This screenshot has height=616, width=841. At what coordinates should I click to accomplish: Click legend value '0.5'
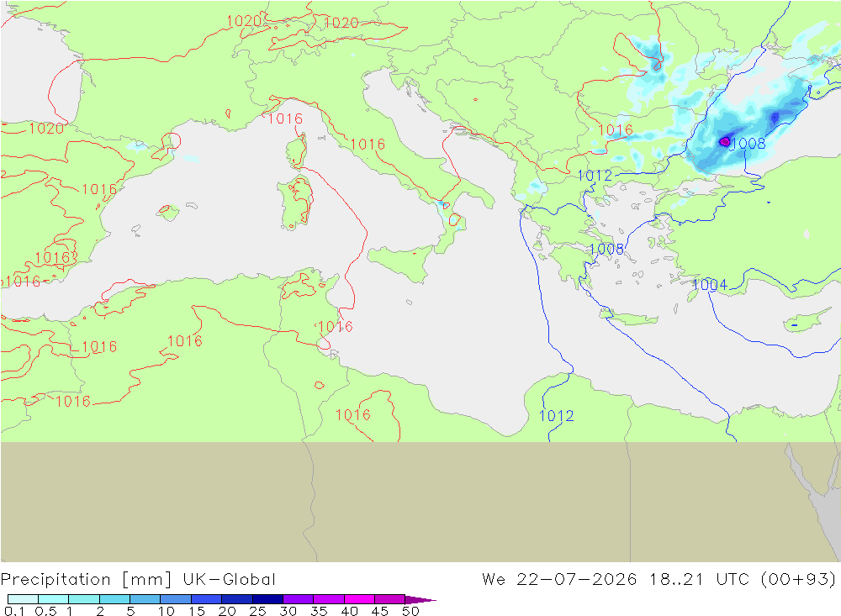pos(45,611)
